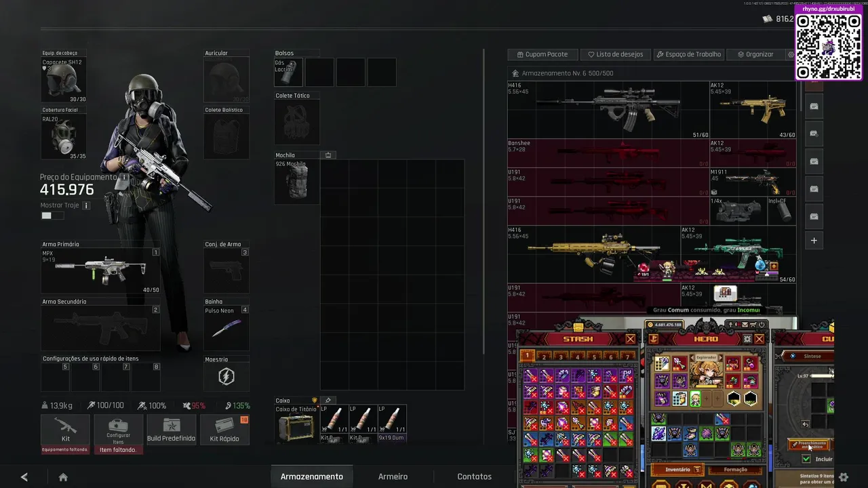Switch to the Contatos tab
868x488 pixels.
point(475,476)
